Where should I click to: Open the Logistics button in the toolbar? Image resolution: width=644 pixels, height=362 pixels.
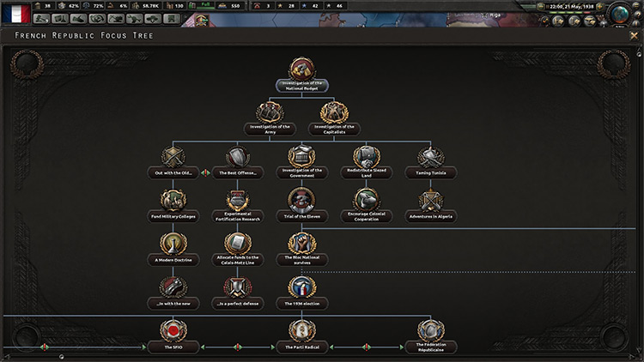click(x=172, y=19)
